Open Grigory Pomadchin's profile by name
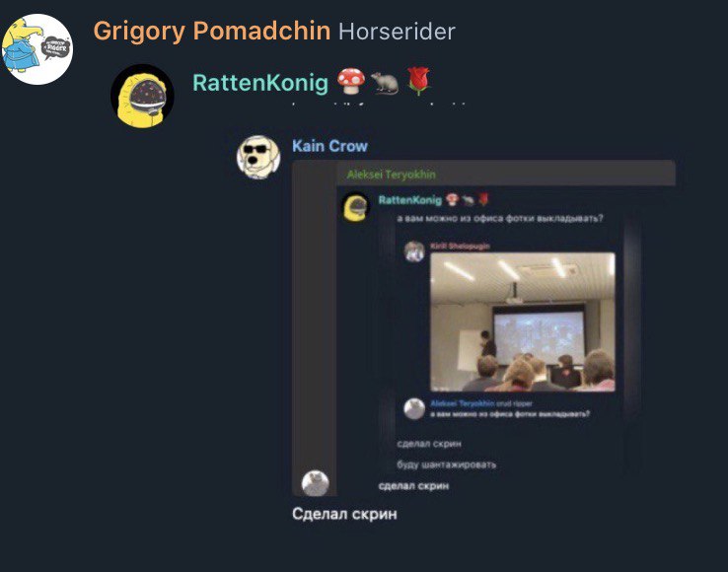Screen dimensions: 728x572 pyautogui.click(x=212, y=32)
